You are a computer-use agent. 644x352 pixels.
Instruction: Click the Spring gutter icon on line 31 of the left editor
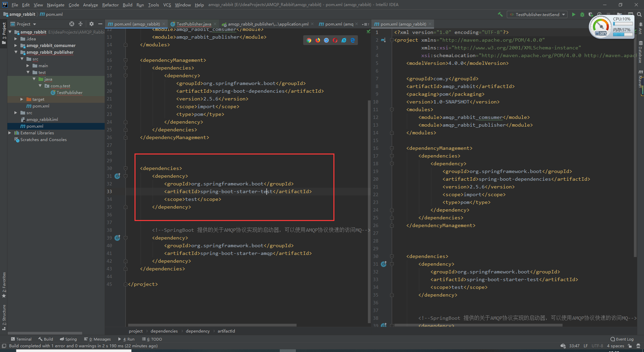pos(117,176)
